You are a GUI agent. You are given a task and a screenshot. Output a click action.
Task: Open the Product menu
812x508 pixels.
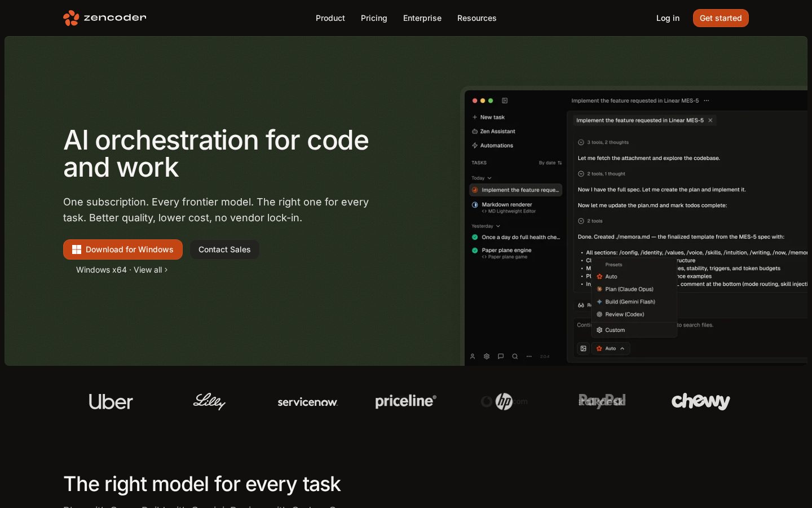click(330, 18)
